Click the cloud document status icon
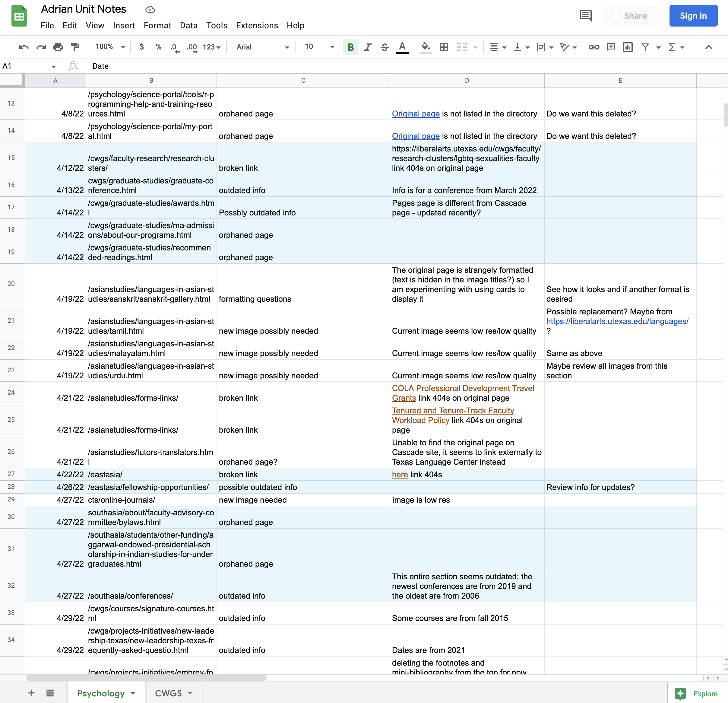Screen dimensions: 728x703 (150, 9)
